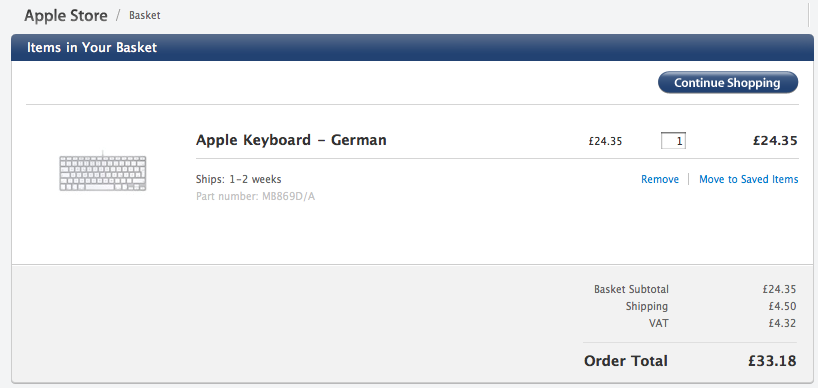This screenshot has height=388, width=818.
Task: Click the Order Total label
Action: click(x=625, y=361)
